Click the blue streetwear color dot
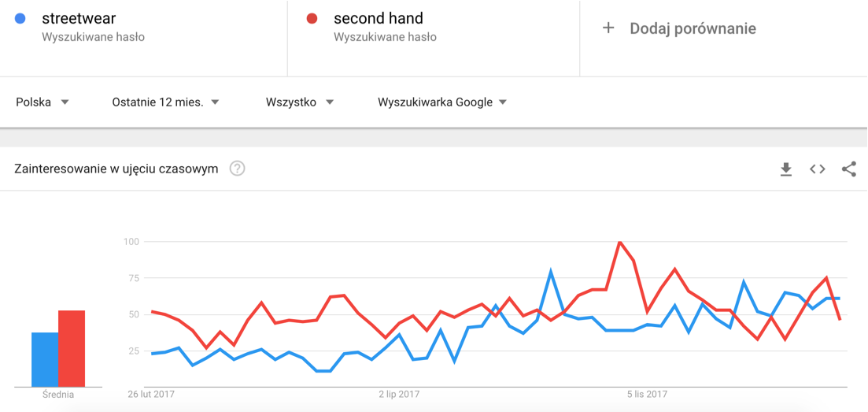Screen dimensions: 868x412 [x=20, y=18]
